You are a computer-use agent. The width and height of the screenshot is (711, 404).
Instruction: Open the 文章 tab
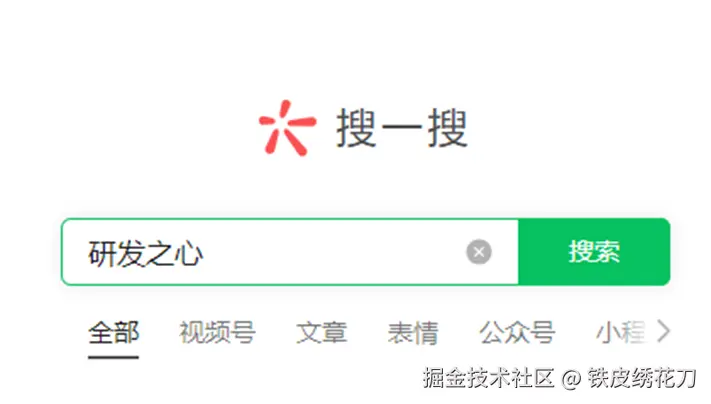point(321,332)
